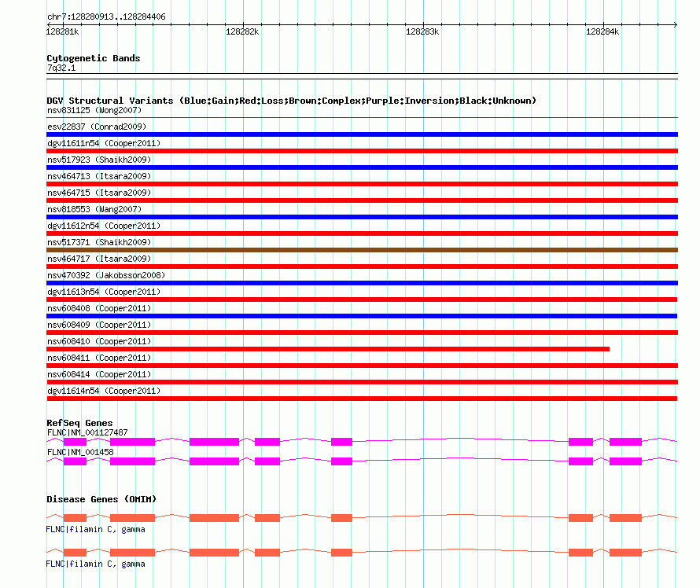Click the nsv608411 (Cooper2011) variant label
This screenshot has width=700, height=588.
point(99,358)
